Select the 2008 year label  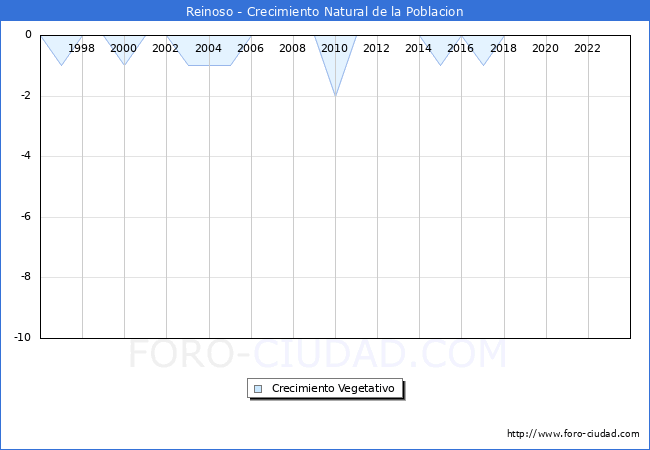click(x=292, y=48)
